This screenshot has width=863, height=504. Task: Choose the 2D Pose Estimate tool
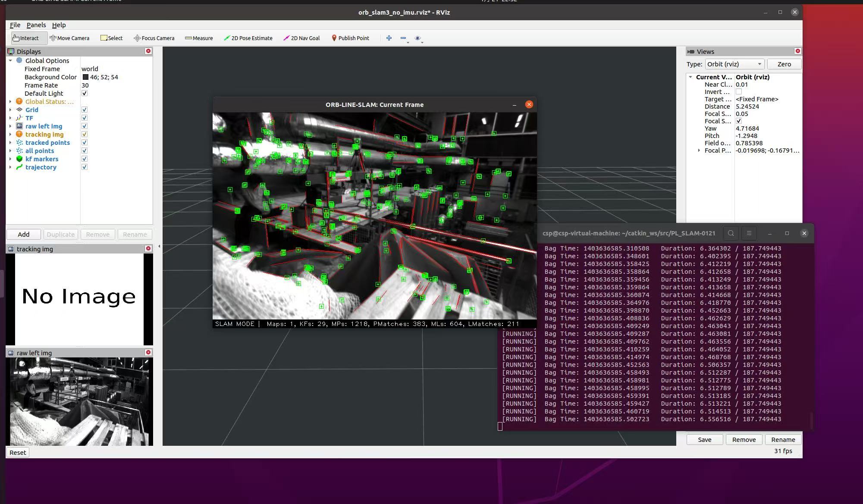coord(248,38)
